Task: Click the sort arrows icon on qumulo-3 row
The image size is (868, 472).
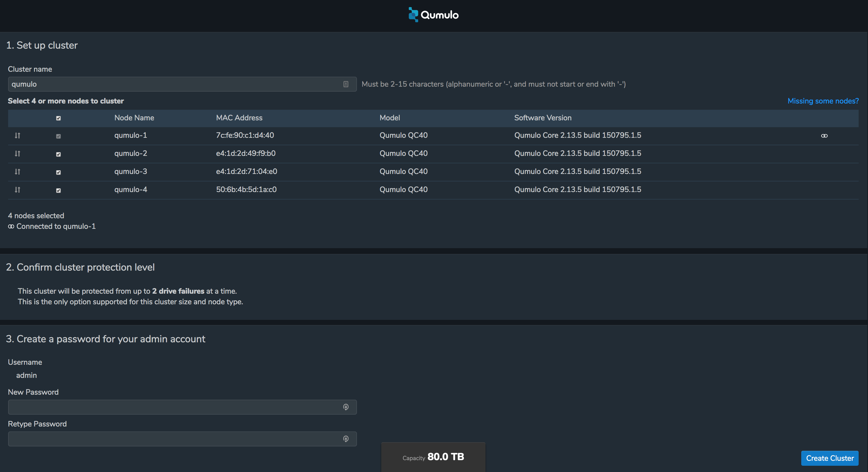Action: pyautogui.click(x=17, y=172)
